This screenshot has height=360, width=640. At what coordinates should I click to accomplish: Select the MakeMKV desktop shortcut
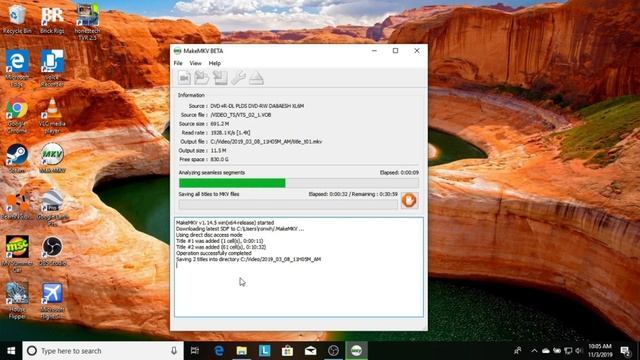[52, 158]
